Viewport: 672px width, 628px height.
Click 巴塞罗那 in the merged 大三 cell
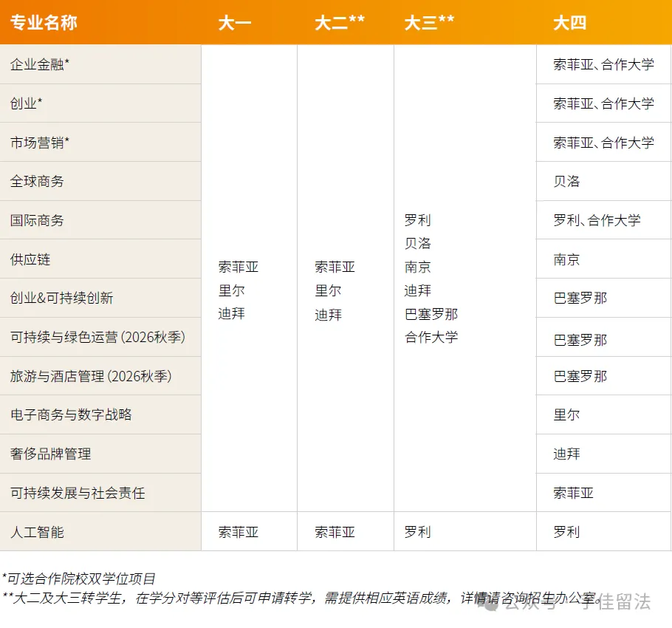[431, 314]
